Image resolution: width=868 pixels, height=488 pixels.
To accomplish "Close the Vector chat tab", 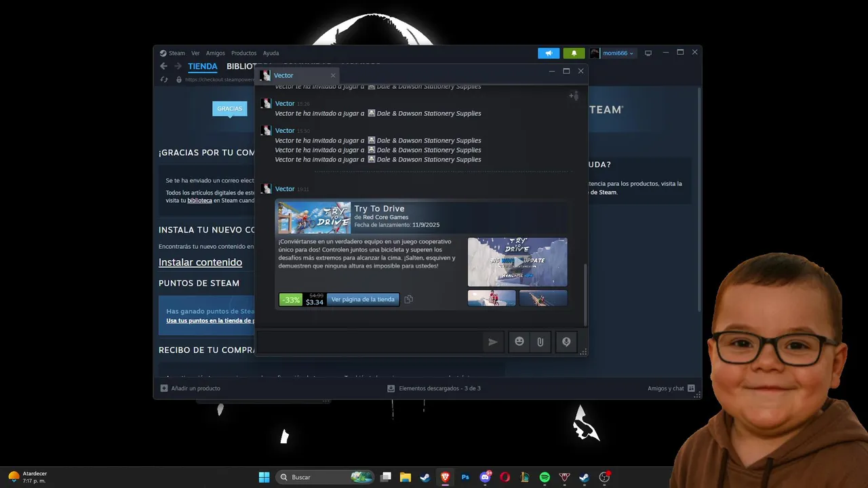I will 333,75.
